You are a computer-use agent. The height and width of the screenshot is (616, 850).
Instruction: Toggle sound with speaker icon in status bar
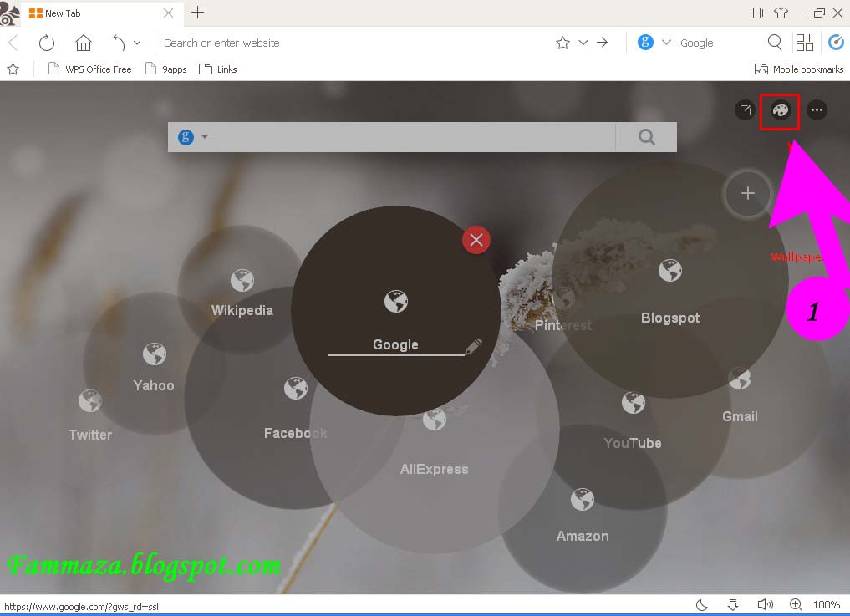(x=765, y=604)
